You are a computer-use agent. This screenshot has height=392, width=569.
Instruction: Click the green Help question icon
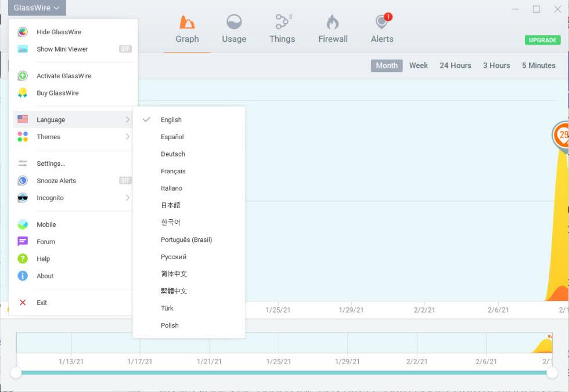[x=23, y=259]
